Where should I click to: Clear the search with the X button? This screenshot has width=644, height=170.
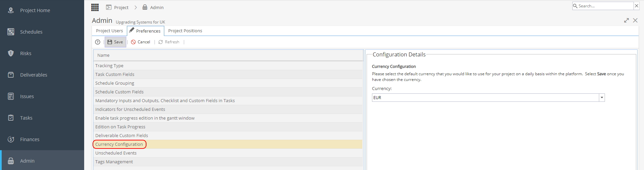[637, 6]
